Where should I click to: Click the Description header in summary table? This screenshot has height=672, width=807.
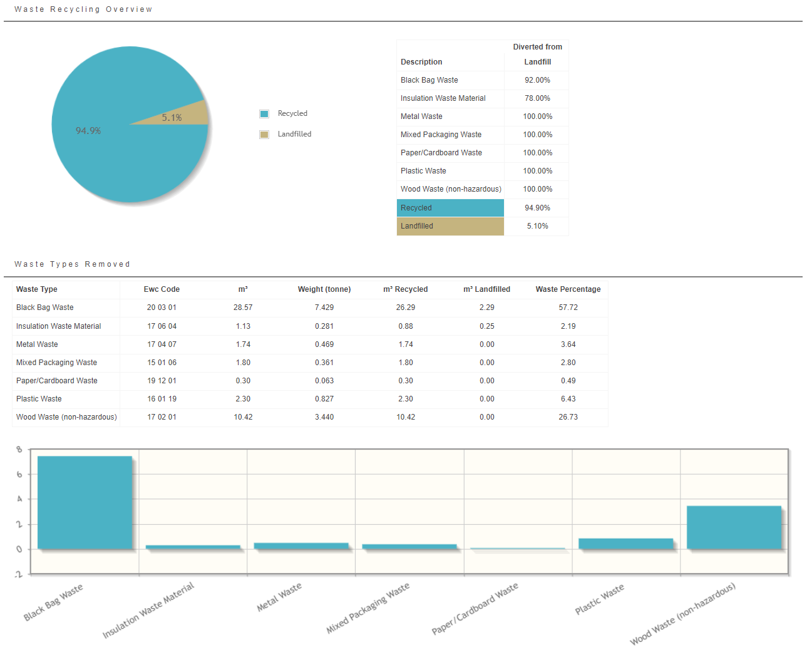421,62
